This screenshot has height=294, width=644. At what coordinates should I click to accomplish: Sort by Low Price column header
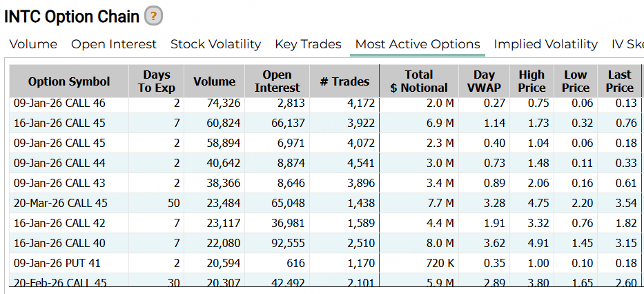coord(575,81)
